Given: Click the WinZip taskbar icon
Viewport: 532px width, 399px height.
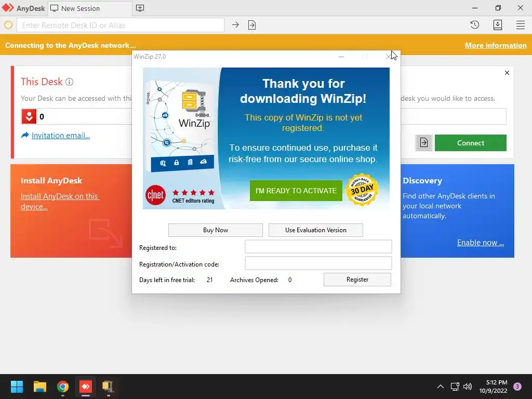Looking at the screenshot, I should coord(108,387).
